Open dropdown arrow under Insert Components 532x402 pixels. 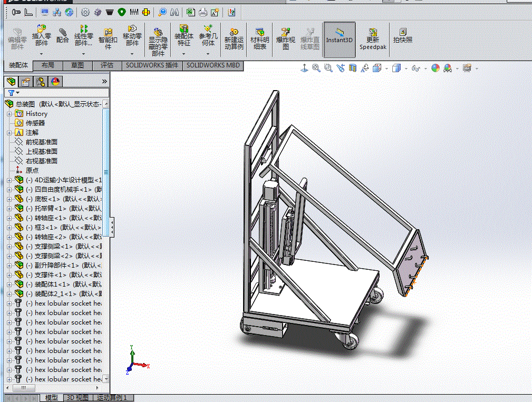tap(42, 54)
